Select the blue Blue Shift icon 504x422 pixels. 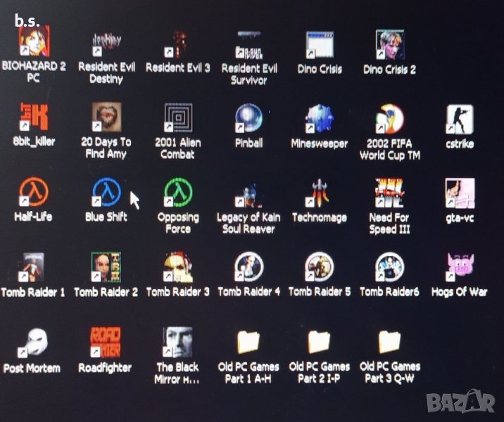click(106, 192)
